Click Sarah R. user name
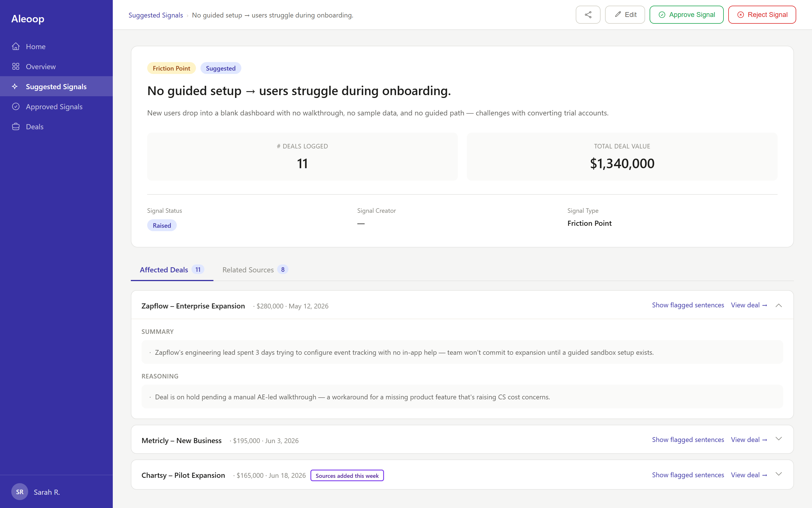The width and height of the screenshot is (812, 508). point(47,492)
